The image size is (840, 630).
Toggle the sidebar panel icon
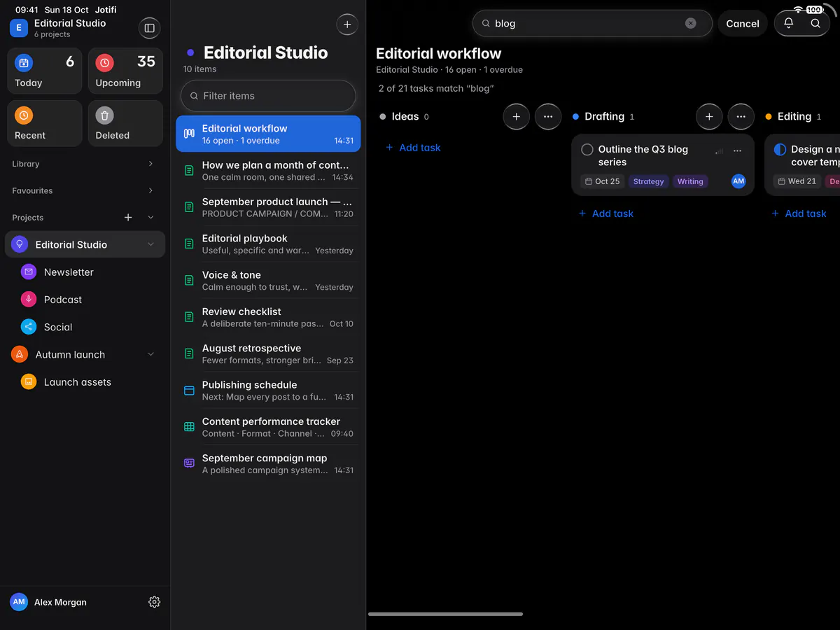pos(149,28)
